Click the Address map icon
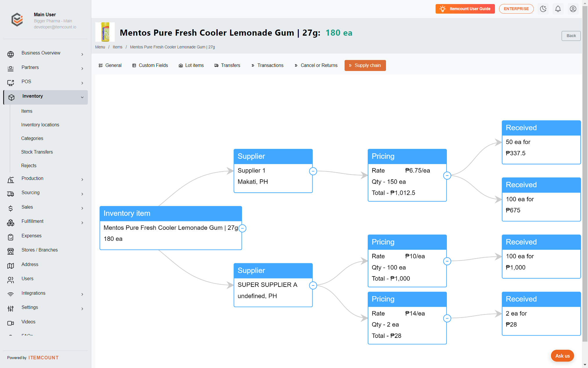The width and height of the screenshot is (588, 368). click(x=11, y=266)
